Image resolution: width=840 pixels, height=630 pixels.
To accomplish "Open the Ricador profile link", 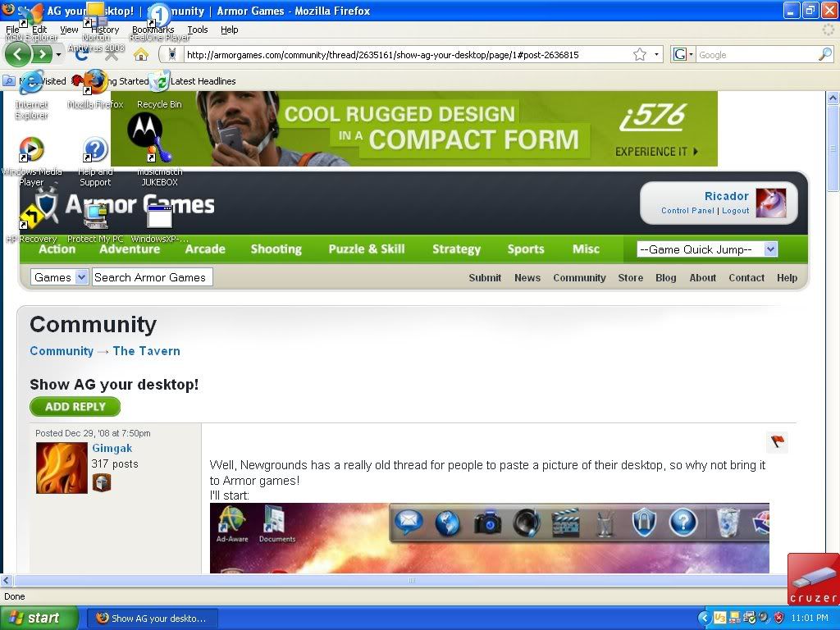I will tap(727, 196).
